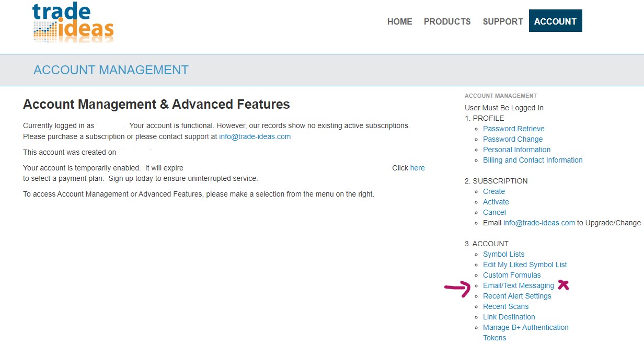Click the 'here' payment plan link

417,168
